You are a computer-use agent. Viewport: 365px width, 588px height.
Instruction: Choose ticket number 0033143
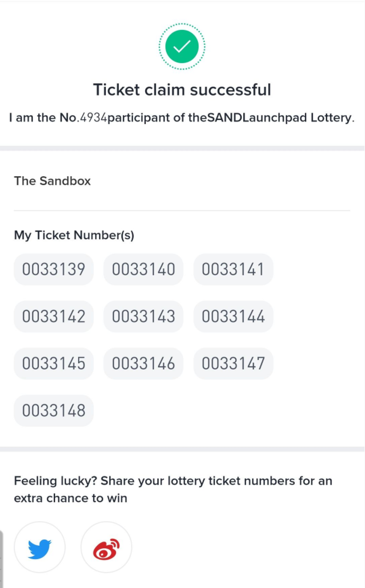point(143,317)
